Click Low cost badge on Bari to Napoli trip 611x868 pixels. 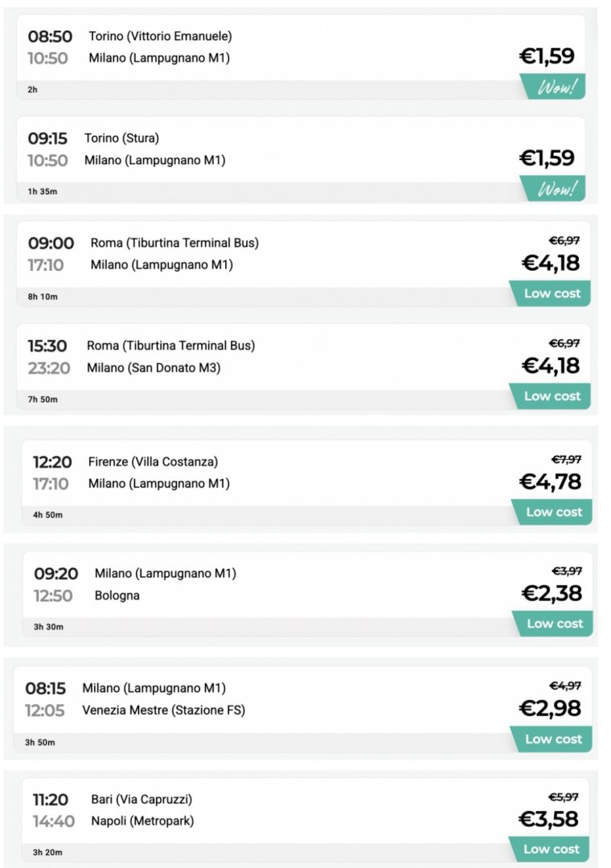pos(549,850)
